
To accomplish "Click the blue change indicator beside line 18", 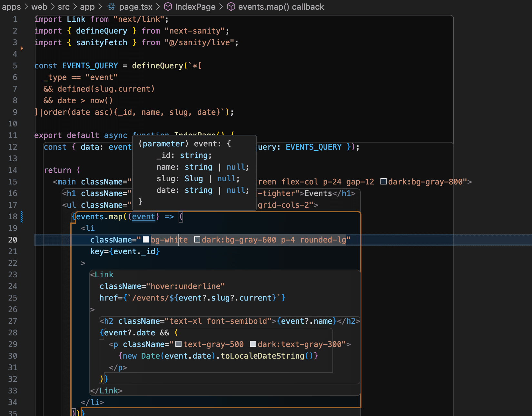I will pos(22,217).
